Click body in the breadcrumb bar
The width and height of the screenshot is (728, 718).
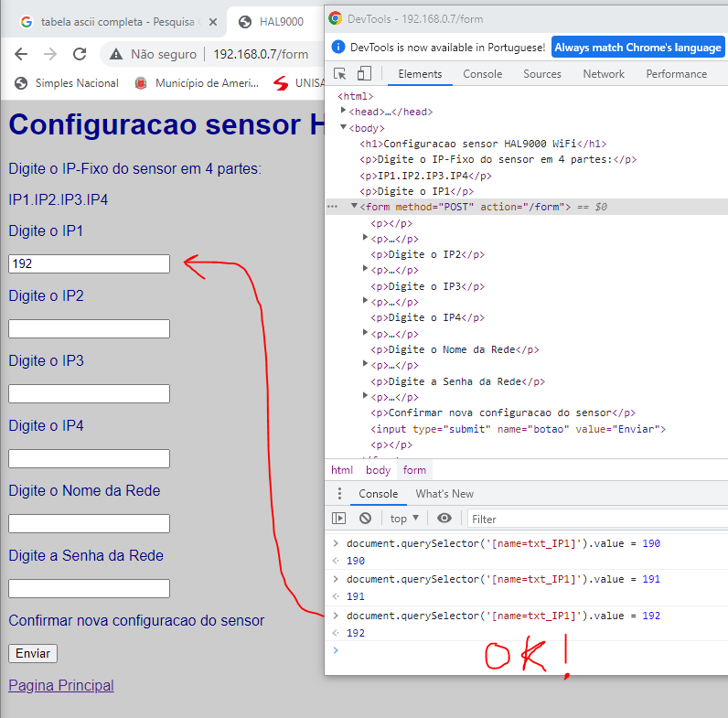click(x=378, y=470)
